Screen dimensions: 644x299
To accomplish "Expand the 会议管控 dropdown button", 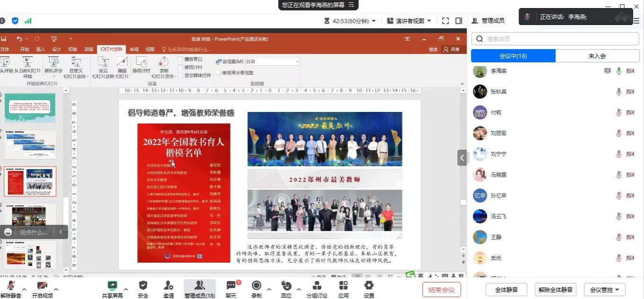I will click(x=605, y=290).
